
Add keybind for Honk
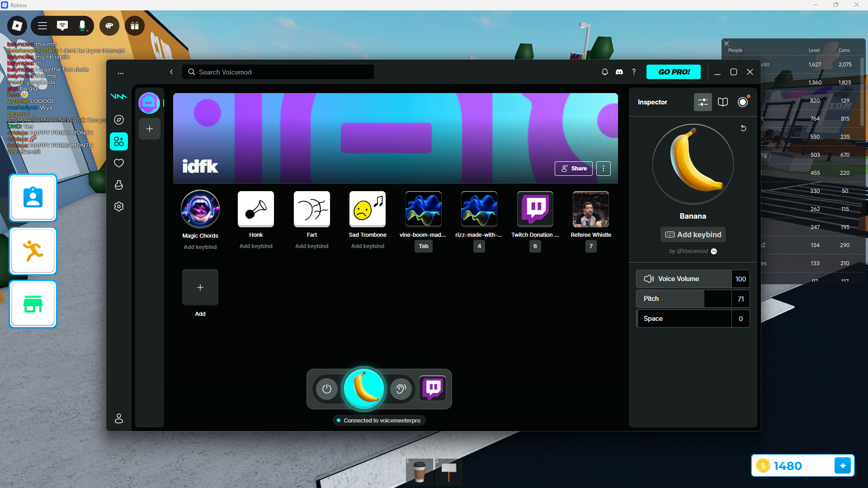coord(256,246)
